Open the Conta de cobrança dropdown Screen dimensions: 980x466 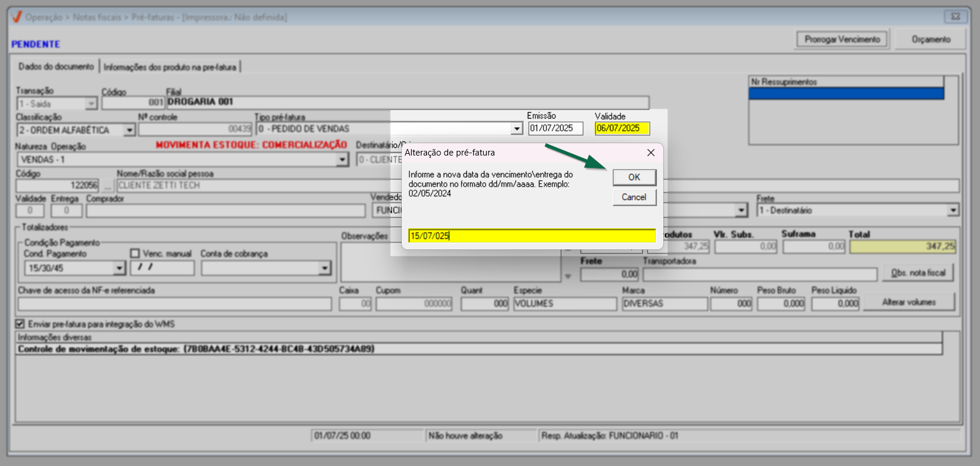(x=324, y=268)
